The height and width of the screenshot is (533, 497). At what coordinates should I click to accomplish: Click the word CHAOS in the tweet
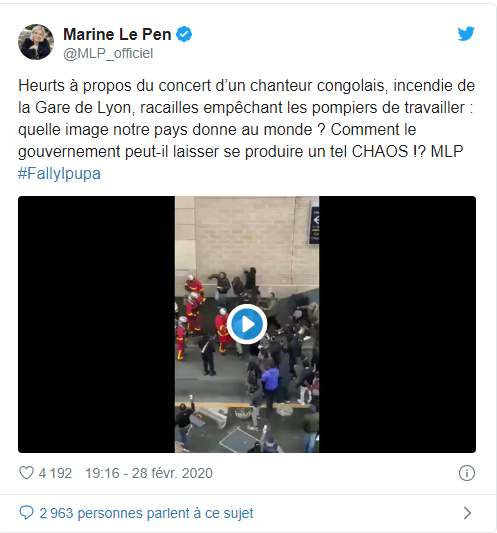pos(380,151)
